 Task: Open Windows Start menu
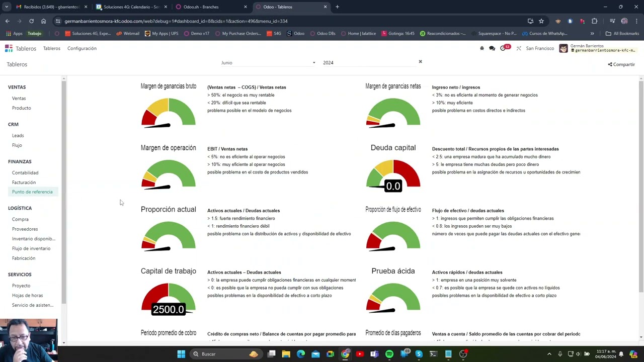click(x=181, y=354)
